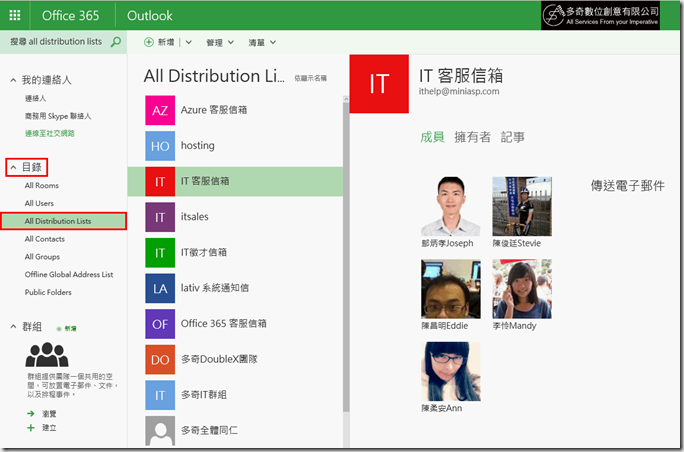Click the 新增 plus icon in toolbar
The image size is (684, 452).
tap(149, 43)
